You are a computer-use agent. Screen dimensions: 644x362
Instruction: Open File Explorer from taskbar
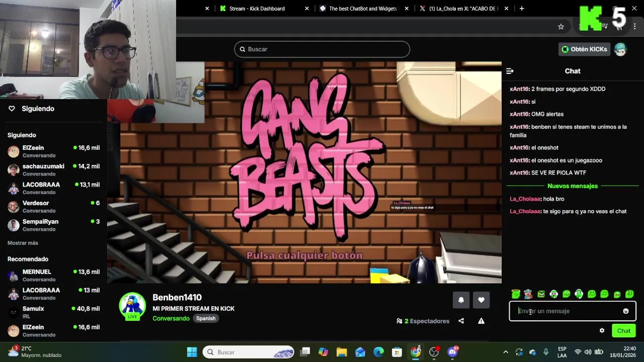pyautogui.click(x=342, y=352)
